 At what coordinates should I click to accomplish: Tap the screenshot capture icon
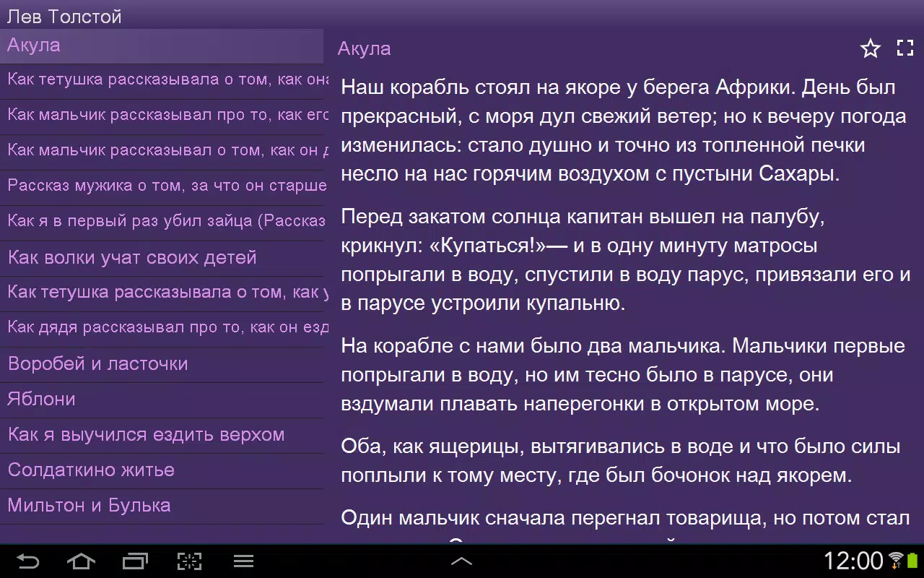click(x=189, y=561)
